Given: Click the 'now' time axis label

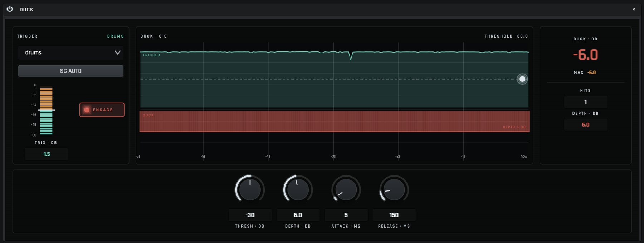Looking at the screenshot, I should (524, 157).
